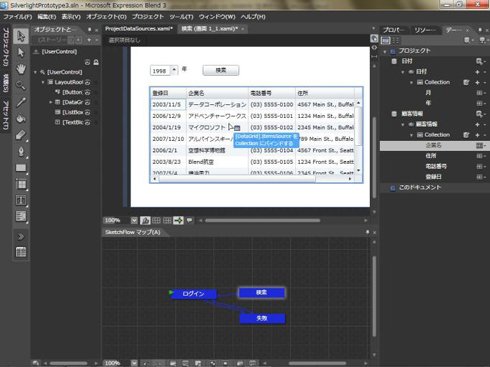Image resolution: width=490 pixels, height=367 pixels.
Task: Select the ログイン SketchFlow node
Action: (193, 294)
